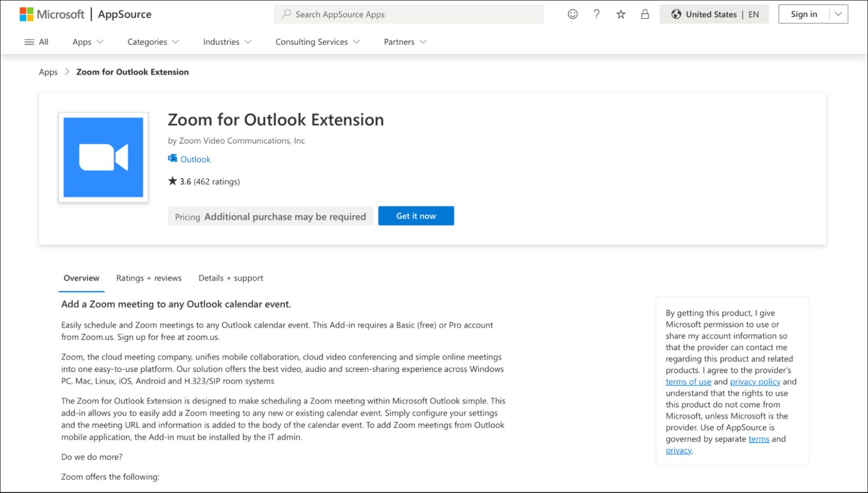The image size is (868, 493).
Task: Switch to the Ratings + reviews tab
Action: pyautogui.click(x=149, y=278)
